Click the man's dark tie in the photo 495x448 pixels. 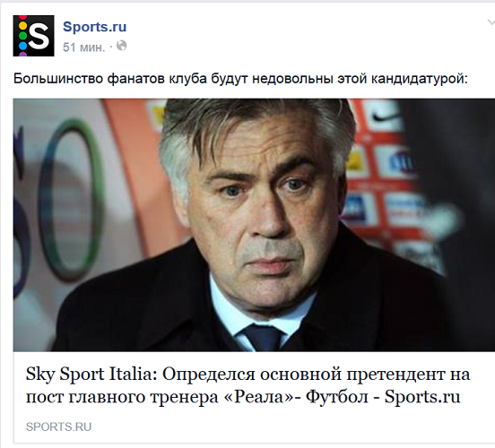coord(263,338)
